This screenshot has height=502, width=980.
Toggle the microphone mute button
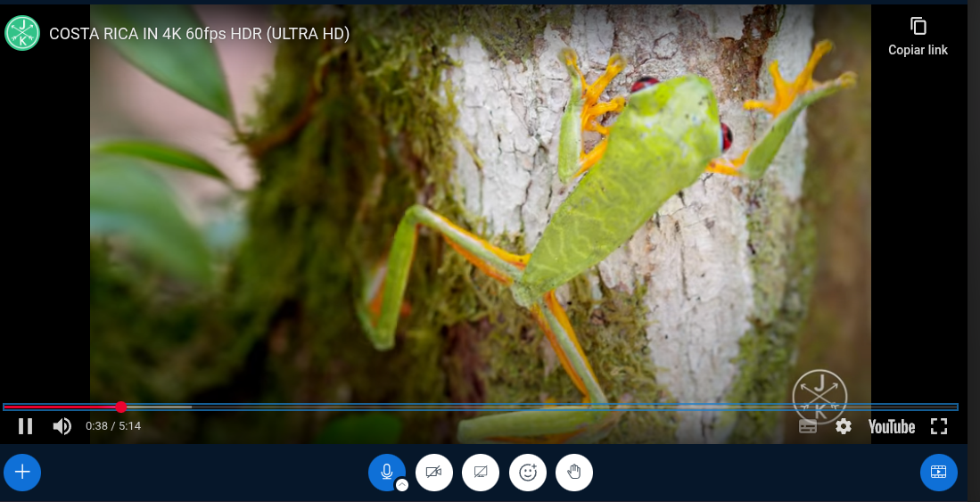pos(386,472)
